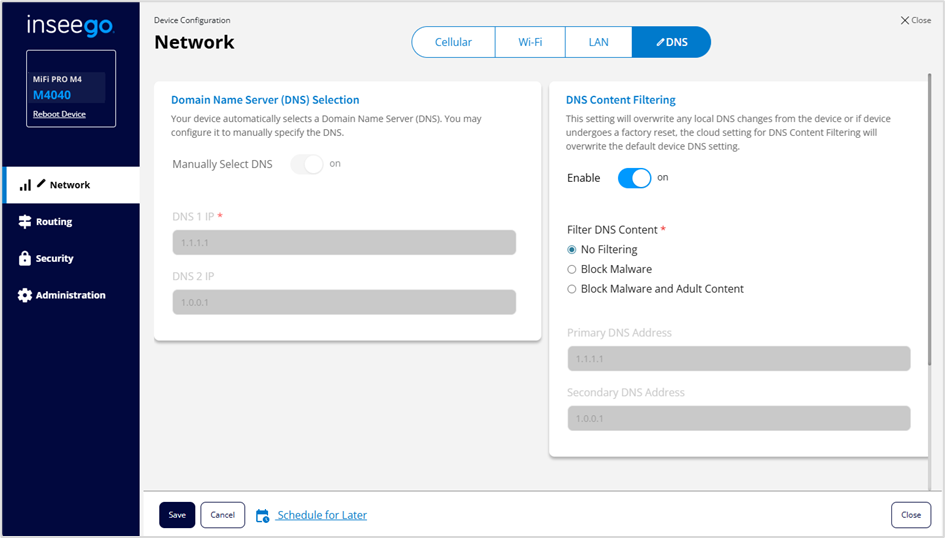Toggle the Manually Select DNS switch

coord(307,164)
